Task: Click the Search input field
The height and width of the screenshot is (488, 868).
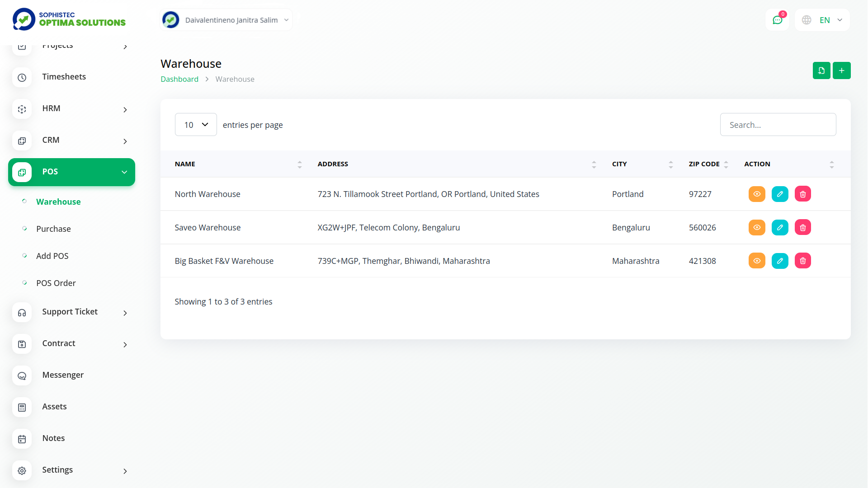Action: pyautogui.click(x=778, y=125)
